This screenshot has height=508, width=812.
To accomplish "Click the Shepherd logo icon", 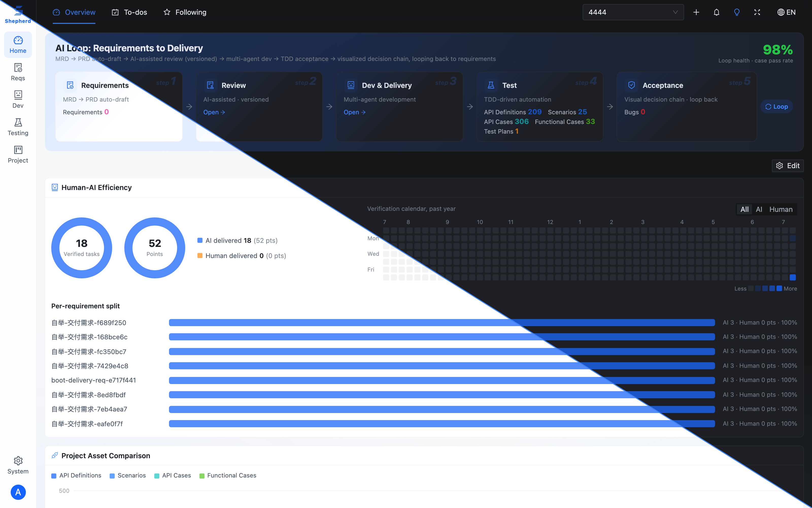I will pyautogui.click(x=19, y=10).
